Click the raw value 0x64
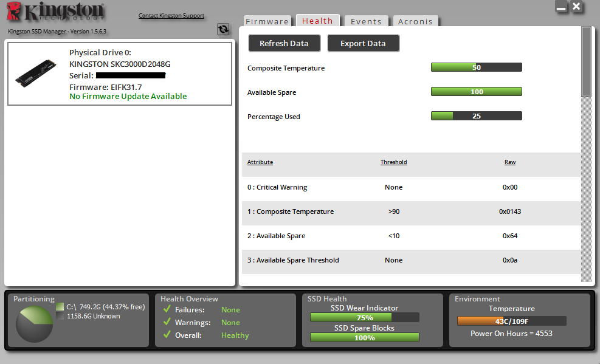This screenshot has width=600, height=364. [x=510, y=236]
